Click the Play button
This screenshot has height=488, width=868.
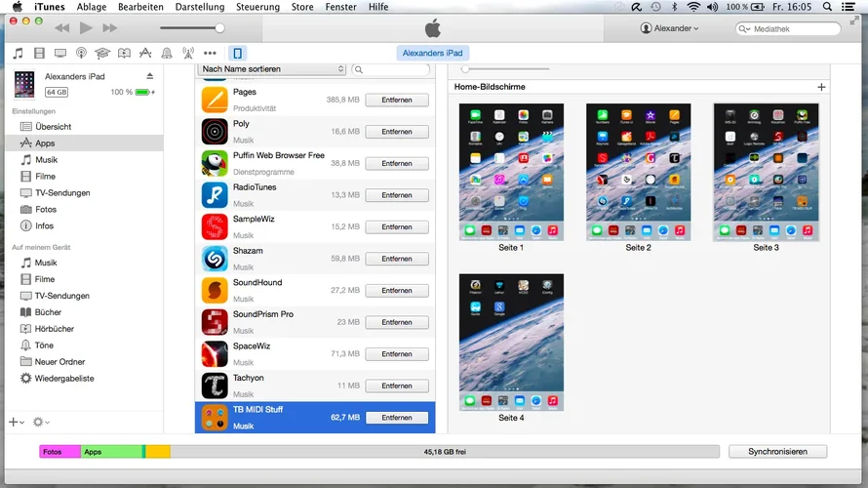click(86, 27)
